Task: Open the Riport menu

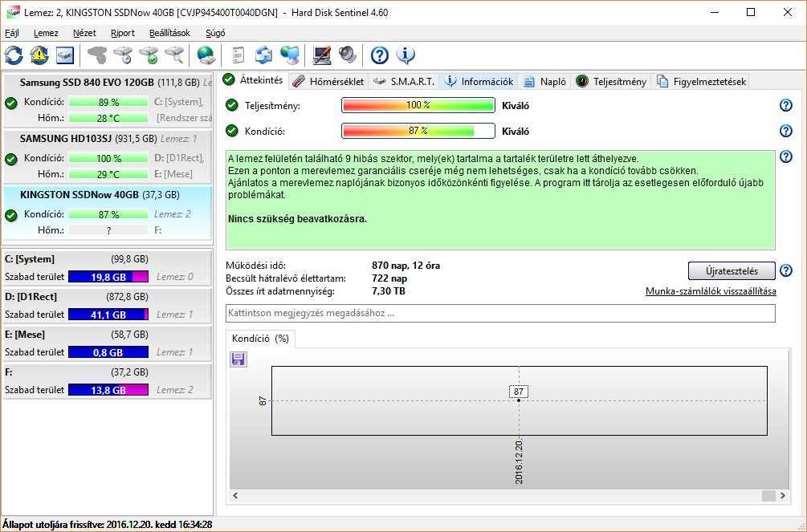Action: (123, 33)
